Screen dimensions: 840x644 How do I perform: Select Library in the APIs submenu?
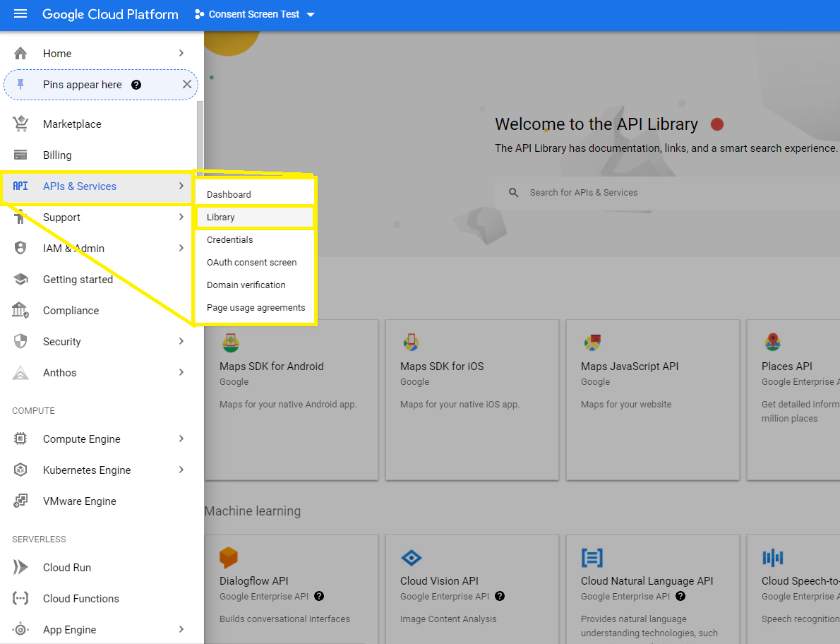click(x=254, y=217)
